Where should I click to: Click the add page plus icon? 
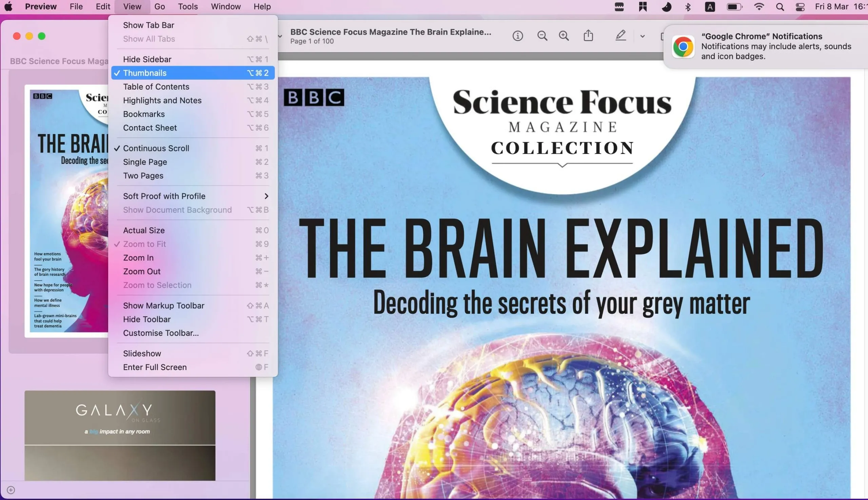pos(11,490)
